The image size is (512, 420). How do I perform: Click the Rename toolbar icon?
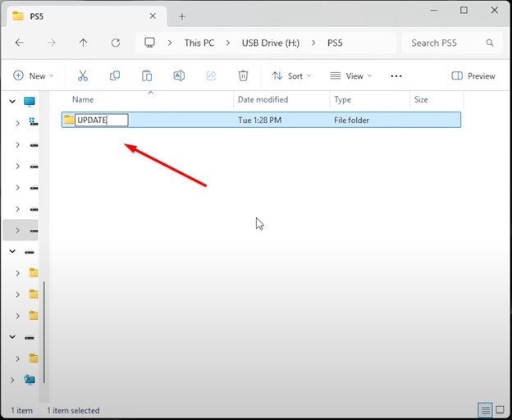179,75
